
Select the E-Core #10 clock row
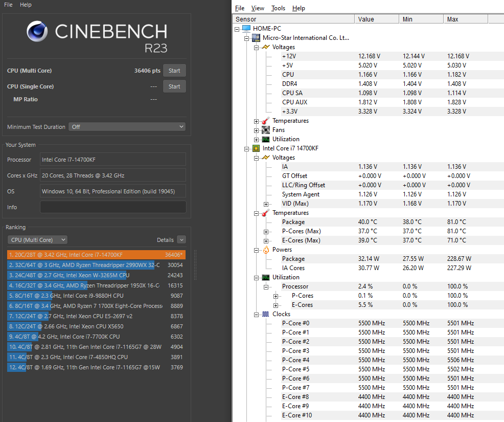click(x=392, y=415)
